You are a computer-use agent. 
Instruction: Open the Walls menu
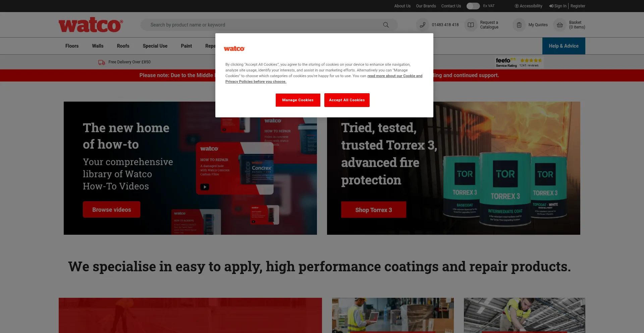tap(98, 46)
